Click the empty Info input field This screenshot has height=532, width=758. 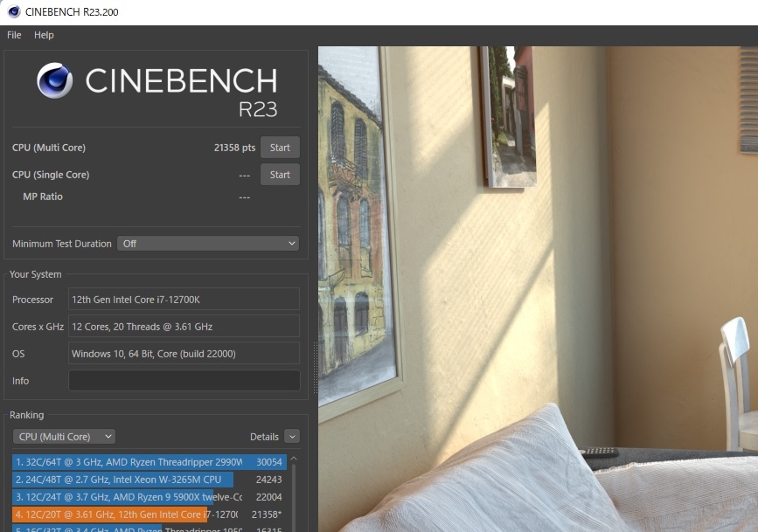(x=184, y=381)
